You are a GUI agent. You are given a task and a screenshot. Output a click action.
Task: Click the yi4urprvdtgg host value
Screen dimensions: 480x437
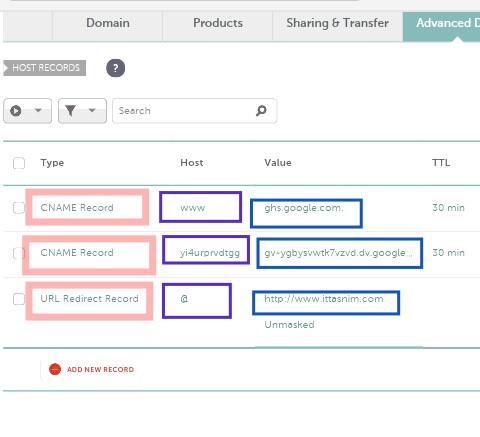210,253
